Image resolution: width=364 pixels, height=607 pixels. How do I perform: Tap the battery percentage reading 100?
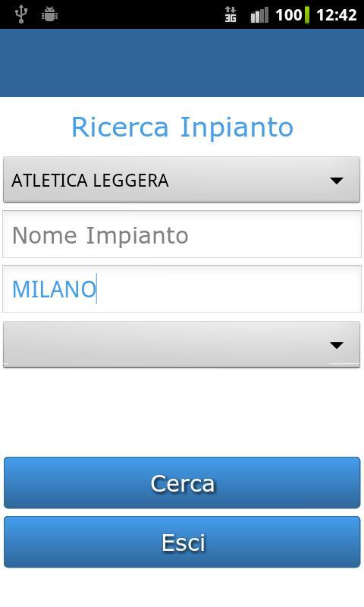coord(289,15)
